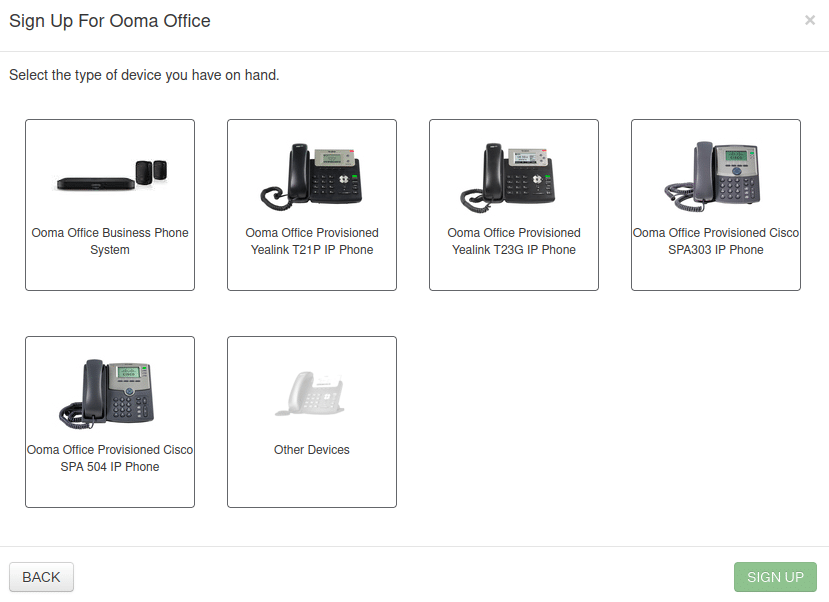Go back with the BACK button
Image resolution: width=829 pixels, height=602 pixels.
(41, 577)
